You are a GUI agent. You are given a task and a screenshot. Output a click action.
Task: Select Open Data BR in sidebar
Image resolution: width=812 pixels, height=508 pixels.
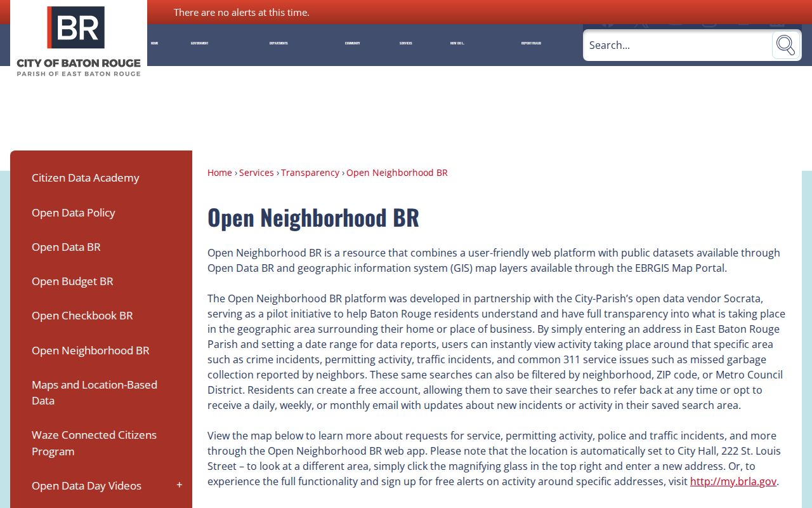point(66,247)
